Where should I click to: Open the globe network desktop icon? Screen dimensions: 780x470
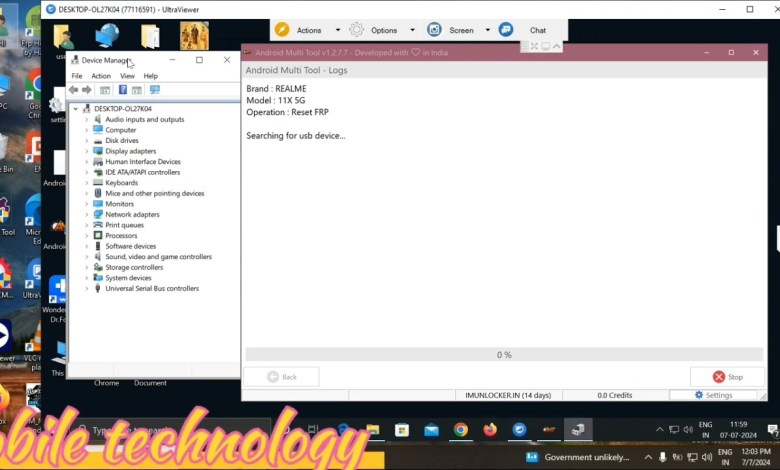tap(107, 36)
